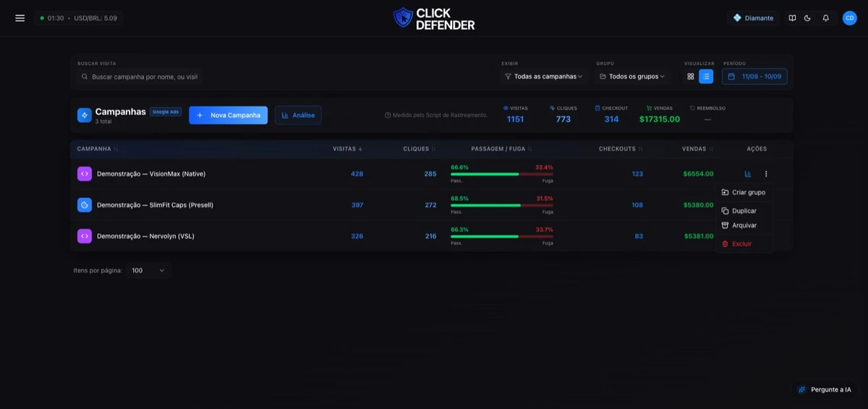Click the 216 clicks value
868x409 pixels.
point(430,236)
